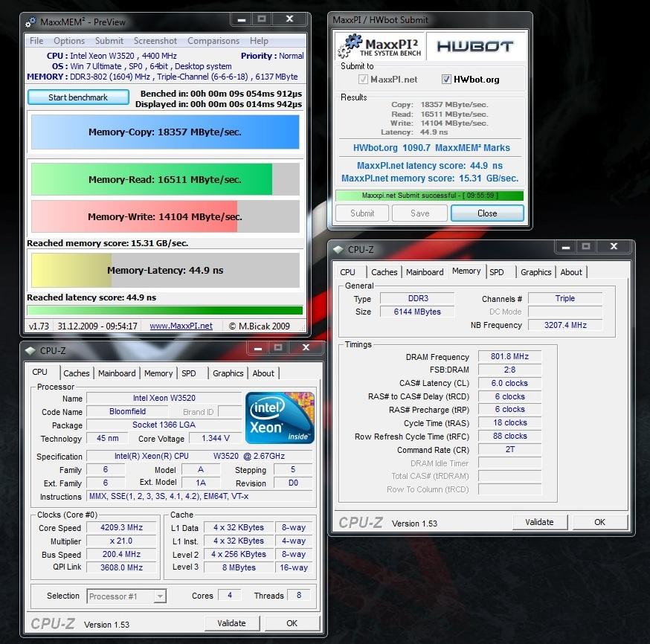Click OK in CPU-Z CPU window
The image size is (650, 644).
292,623
